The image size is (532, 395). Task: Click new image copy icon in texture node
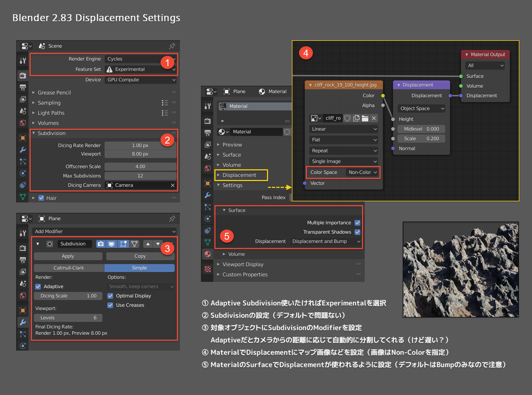tap(356, 118)
